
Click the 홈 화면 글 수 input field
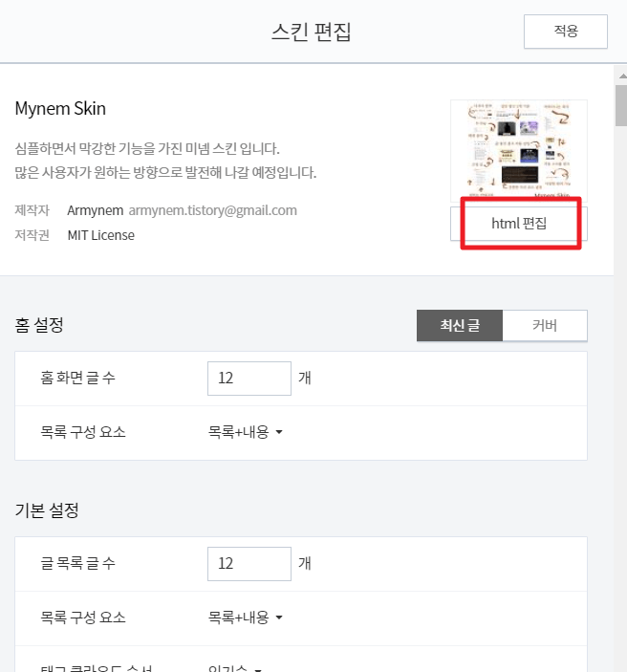click(x=249, y=379)
